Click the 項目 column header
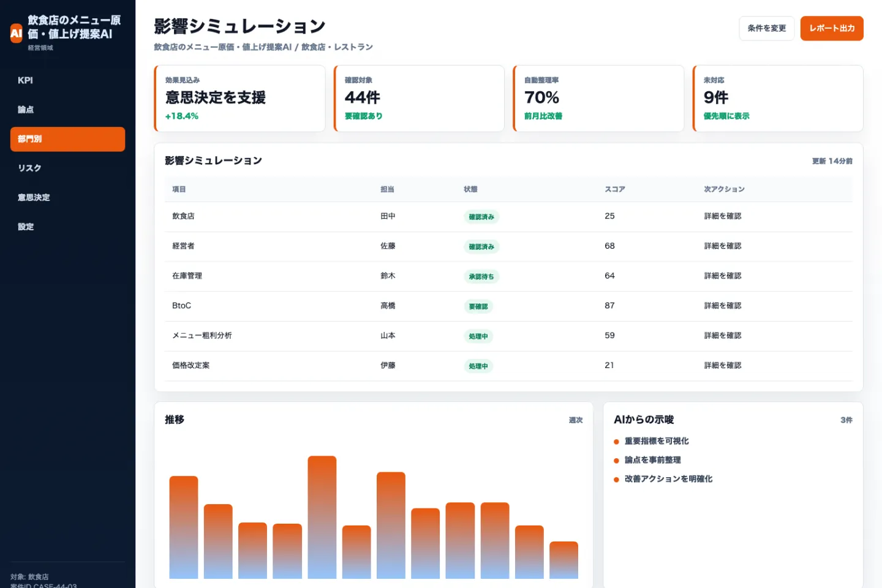Image resolution: width=882 pixels, height=588 pixels. [x=179, y=189]
